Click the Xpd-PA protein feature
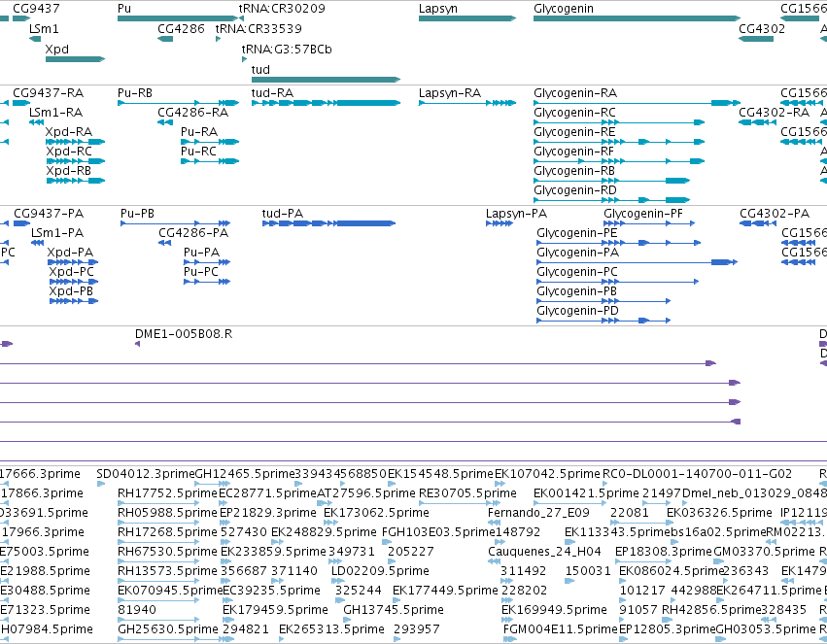This screenshot has width=827, height=644. coord(73,262)
